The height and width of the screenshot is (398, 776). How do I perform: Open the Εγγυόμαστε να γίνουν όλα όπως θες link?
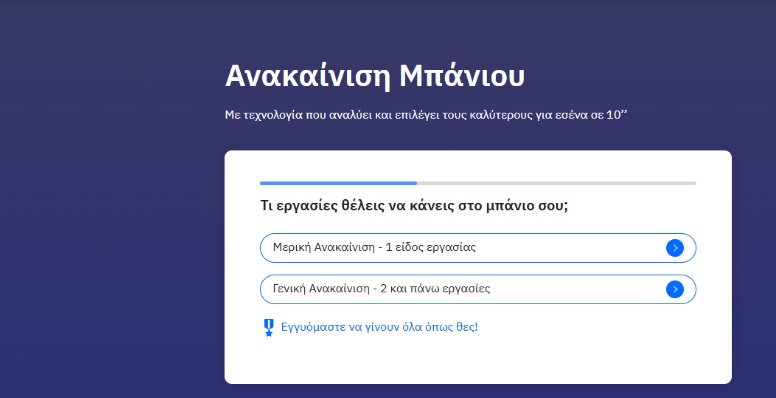pyautogui.click(x=379, y=327)
